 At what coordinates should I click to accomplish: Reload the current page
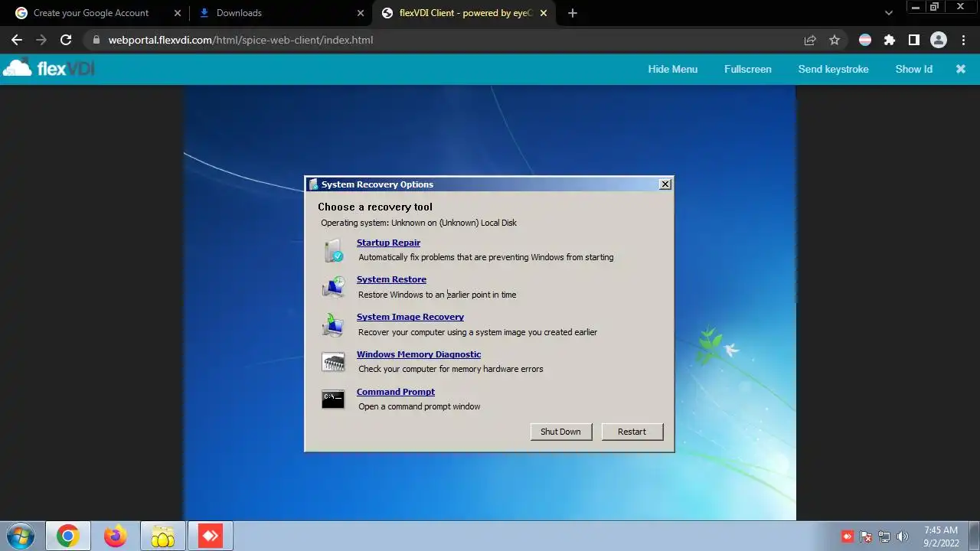66,40
